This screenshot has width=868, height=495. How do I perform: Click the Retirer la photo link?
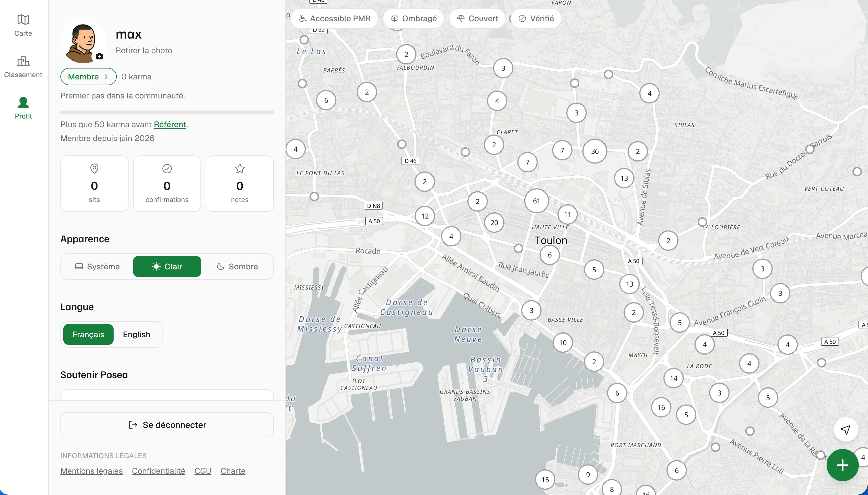coord(144,50)
